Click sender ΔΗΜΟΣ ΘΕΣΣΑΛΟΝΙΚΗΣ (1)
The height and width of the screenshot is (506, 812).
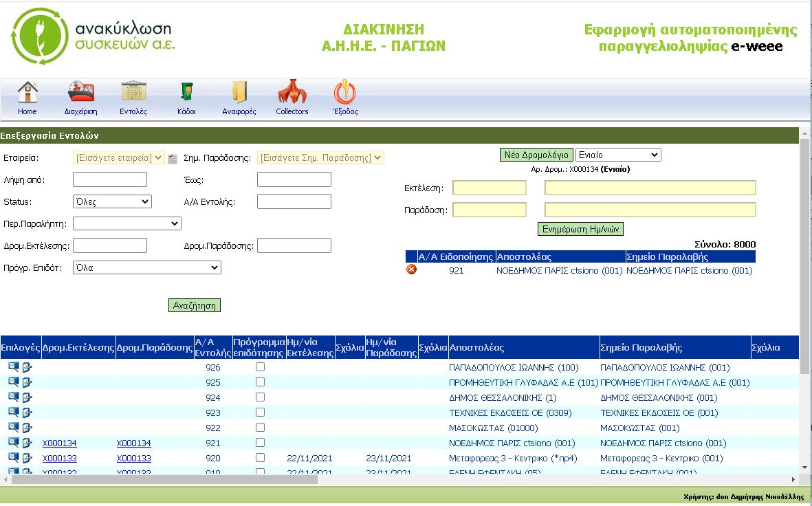point(503,398)
